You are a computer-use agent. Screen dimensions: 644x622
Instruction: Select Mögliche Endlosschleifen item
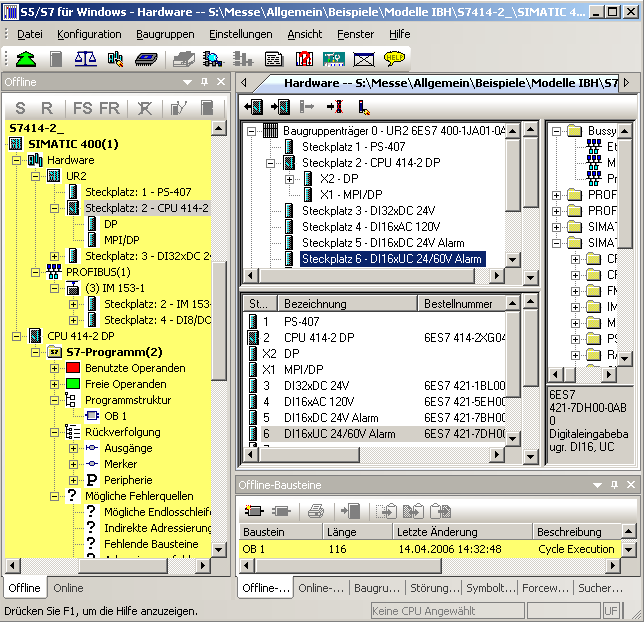pyautogui.click(x=158, y=512)
